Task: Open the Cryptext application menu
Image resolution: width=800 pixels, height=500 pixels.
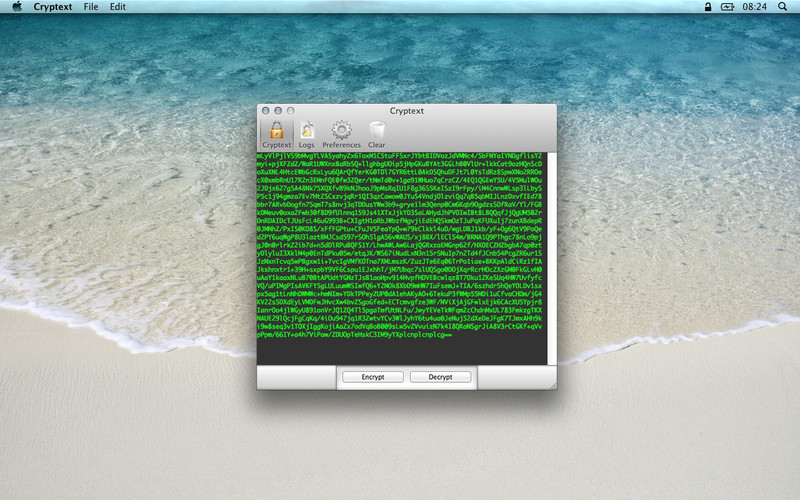Action: pyautogui.click(x=53, y=7)
